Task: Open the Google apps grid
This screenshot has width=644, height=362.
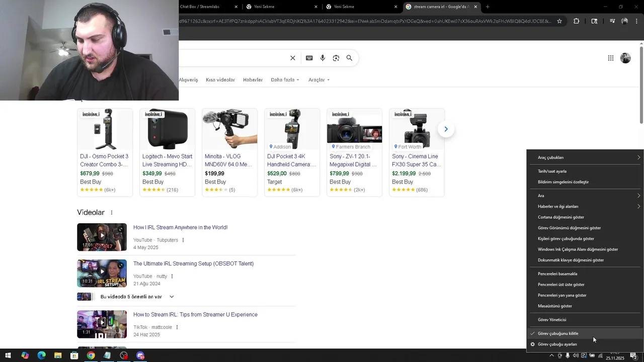Action: [610, 58]
